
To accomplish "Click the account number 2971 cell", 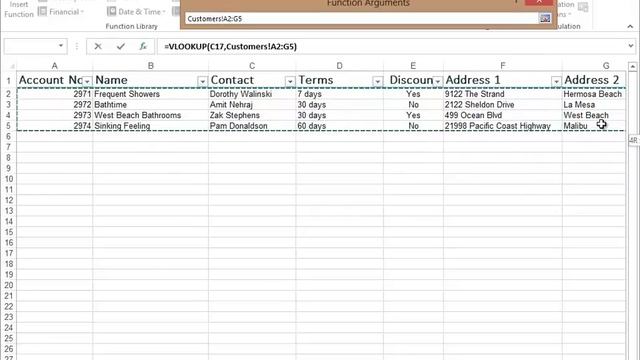I will 55,94.
